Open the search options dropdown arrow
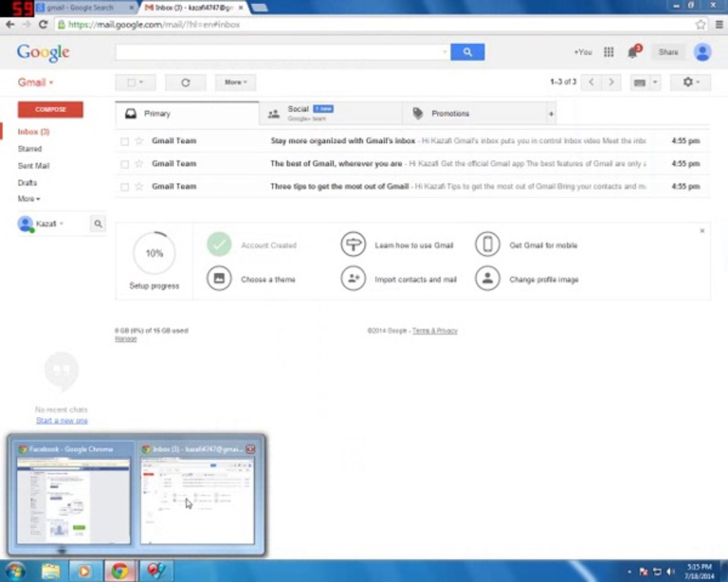The width and height of the screenshot is (728, 582). pos(445,52)
